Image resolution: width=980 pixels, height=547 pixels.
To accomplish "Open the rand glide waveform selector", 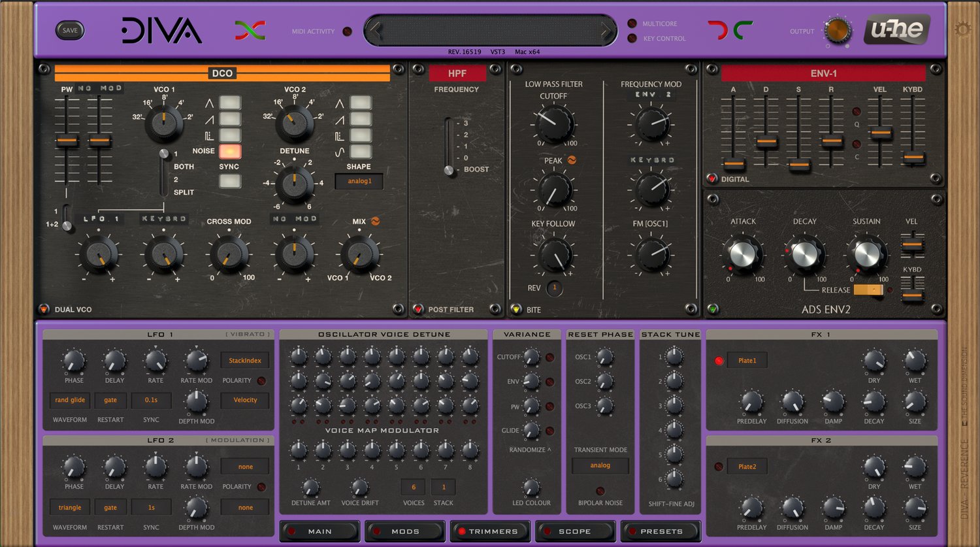I will [70, 400].
